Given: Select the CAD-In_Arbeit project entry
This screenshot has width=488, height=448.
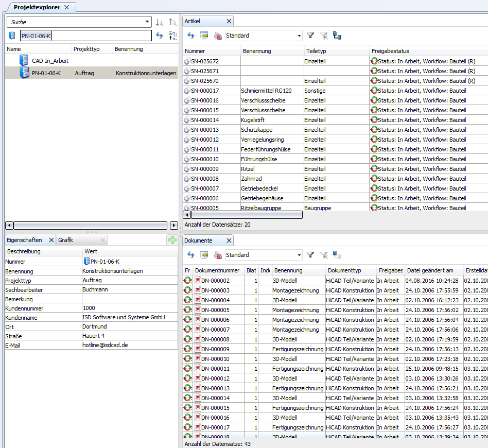Looking at the screenshot, I should pos(49,61).
